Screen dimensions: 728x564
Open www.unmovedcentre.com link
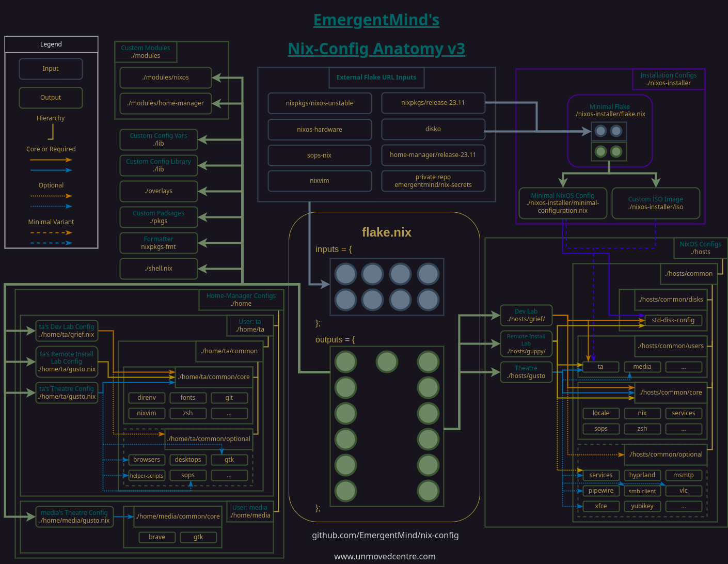385,556
